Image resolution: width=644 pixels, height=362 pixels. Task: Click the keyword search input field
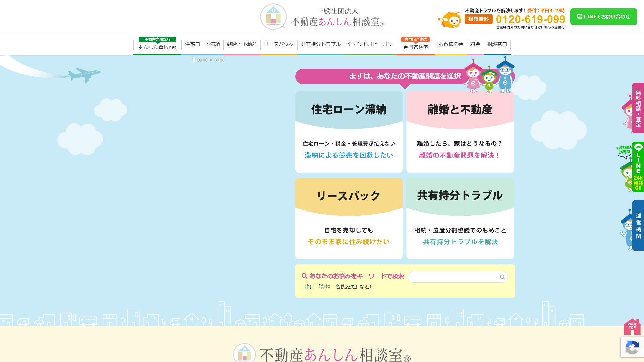tap(458, 277)
